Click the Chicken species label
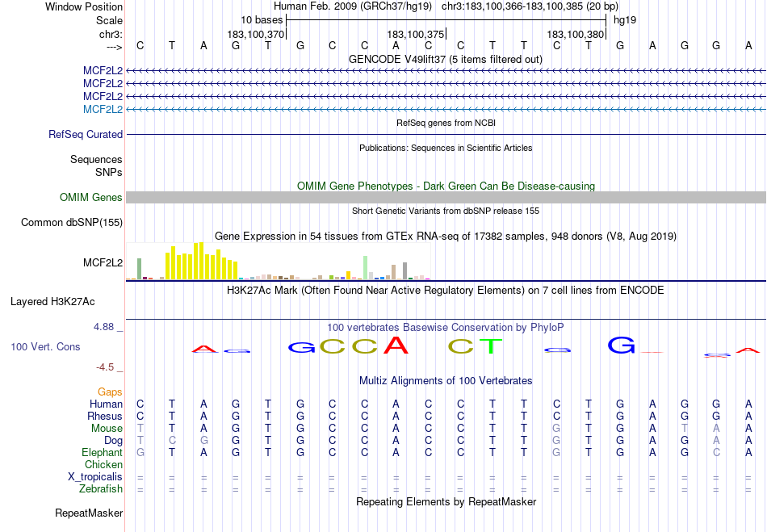Screen dimensions: 767x532 coord(103,465)
